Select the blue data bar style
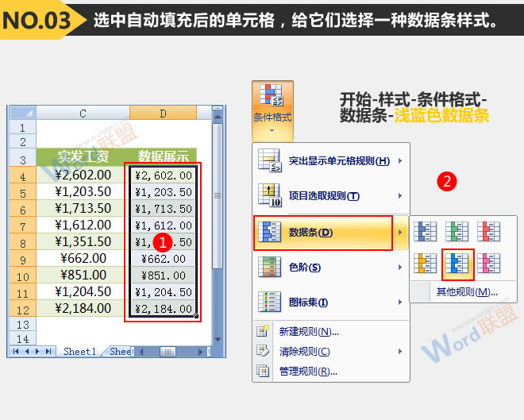Image resolution: width=524 pixels, height=420 pixels. 425,231
